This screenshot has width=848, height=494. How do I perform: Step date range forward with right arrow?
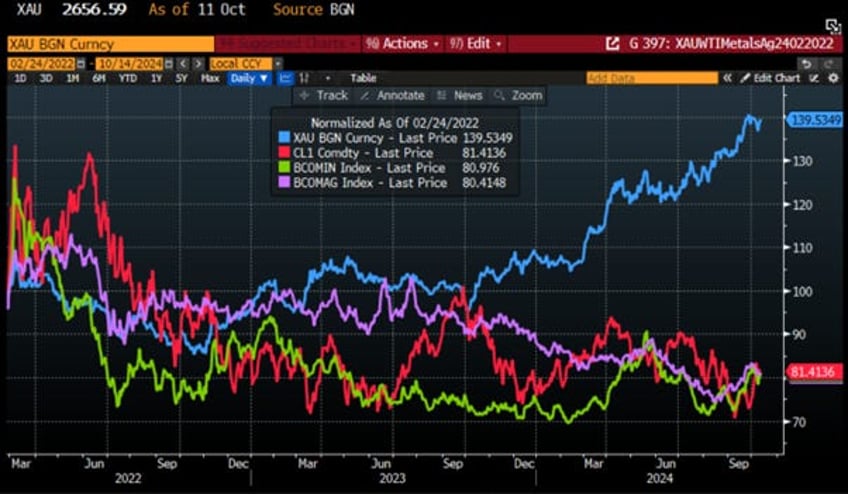(198, 64)
